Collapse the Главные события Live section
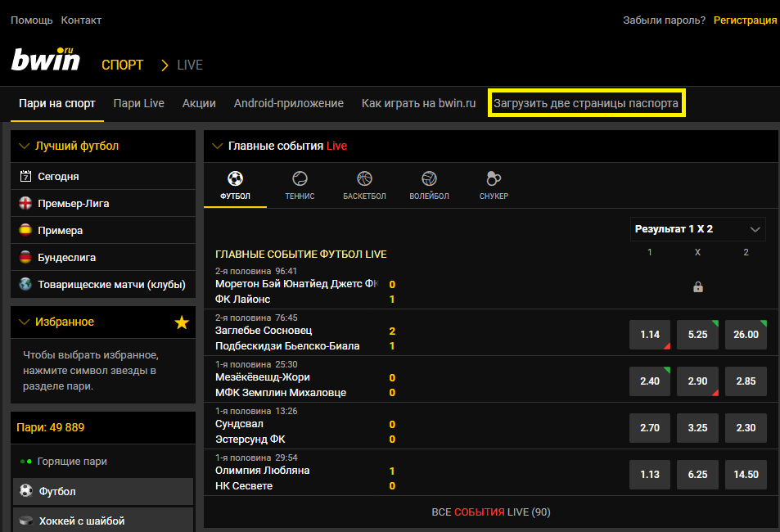The width and height of the screenshot is (780, 532). 217,146
